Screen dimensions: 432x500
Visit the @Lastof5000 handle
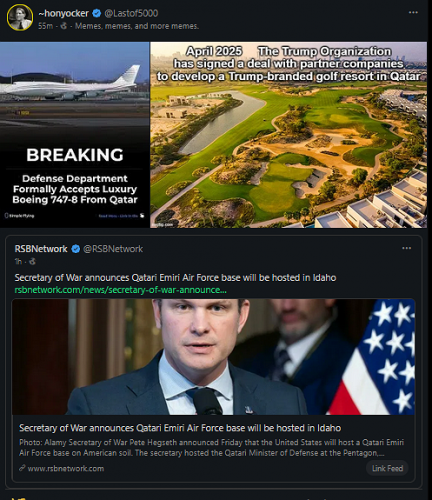(131, 13)
